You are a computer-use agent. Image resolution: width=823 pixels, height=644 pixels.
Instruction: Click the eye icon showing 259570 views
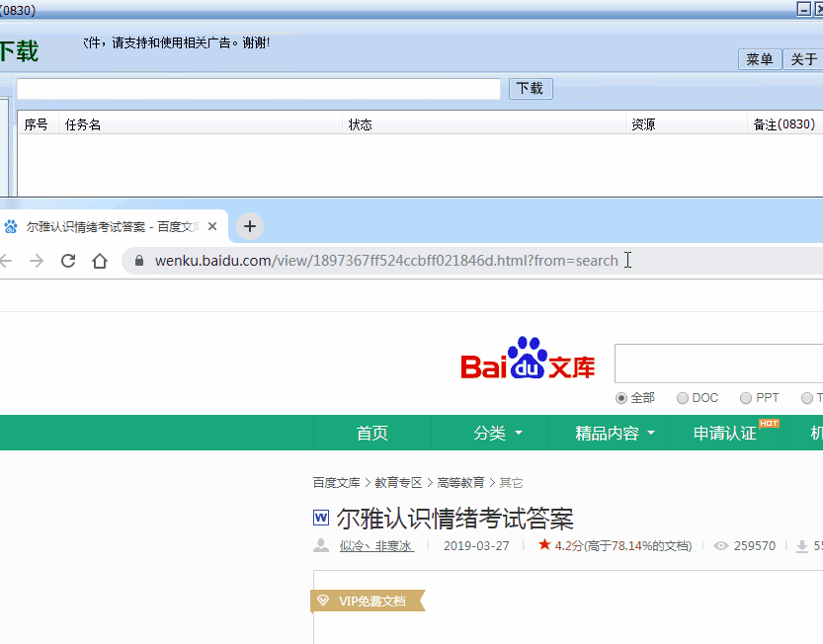pyautogui.click(x=720, y=545)
